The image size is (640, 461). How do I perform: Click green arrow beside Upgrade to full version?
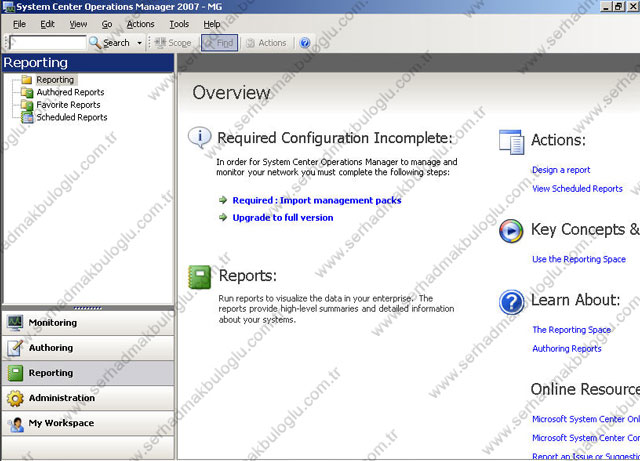click(x=223, y=217)
